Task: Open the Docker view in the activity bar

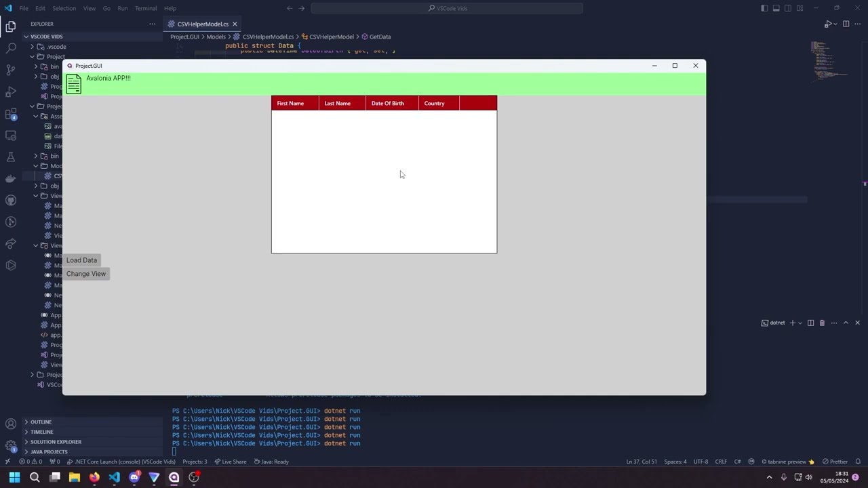Action: 11,178
